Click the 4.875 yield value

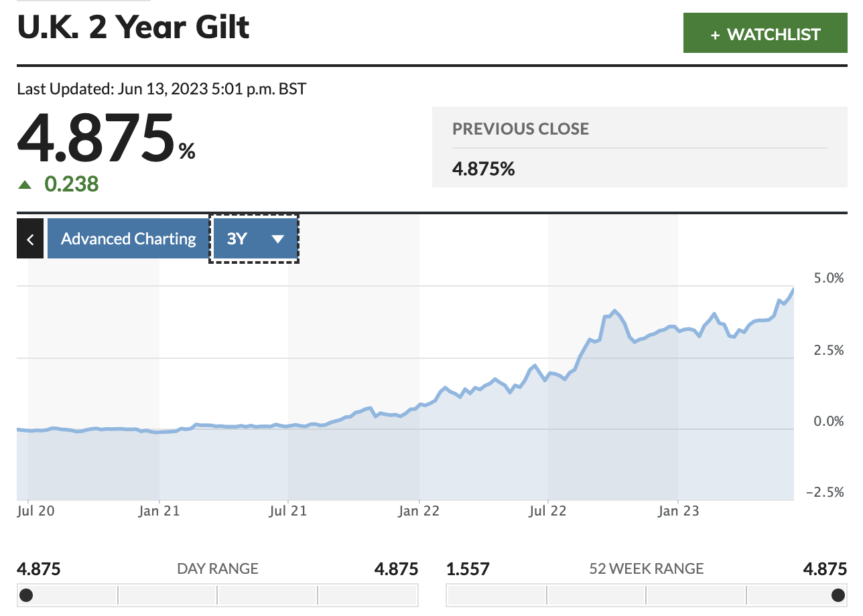[x=96, y=138]
